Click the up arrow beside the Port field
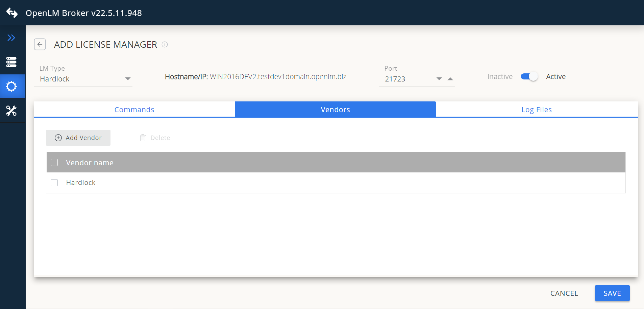 click(450, 79)
